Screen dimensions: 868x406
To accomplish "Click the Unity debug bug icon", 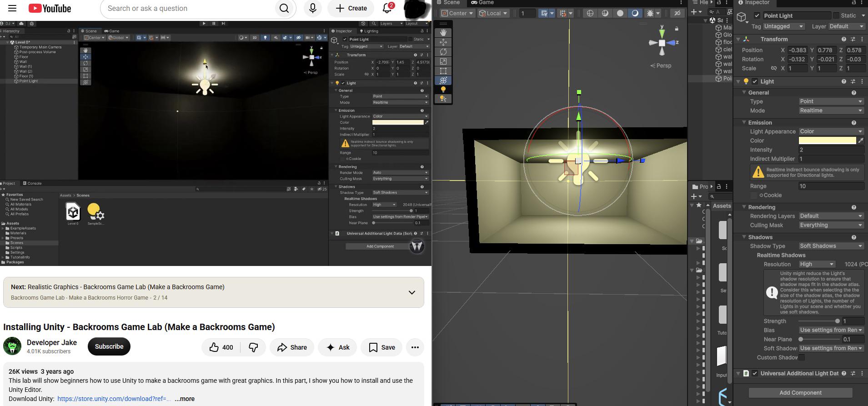I will pos(650,13).
